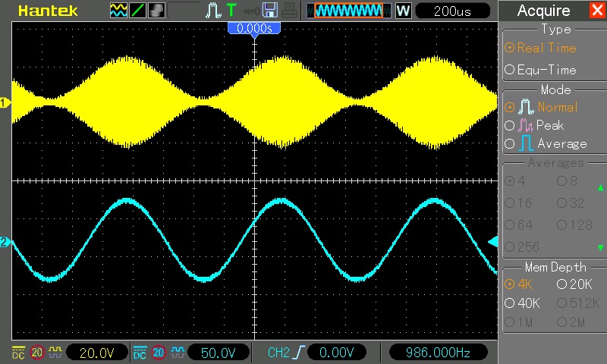Click the save floppy disk icon
This screenshot has width=607, height=364.
[269, 11]
